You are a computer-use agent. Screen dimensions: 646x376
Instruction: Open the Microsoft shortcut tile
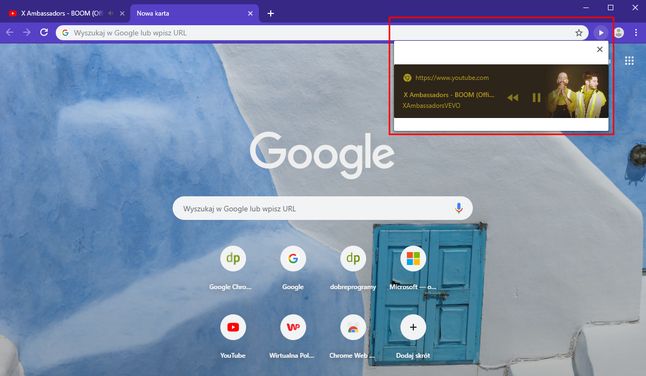[413, 268]
